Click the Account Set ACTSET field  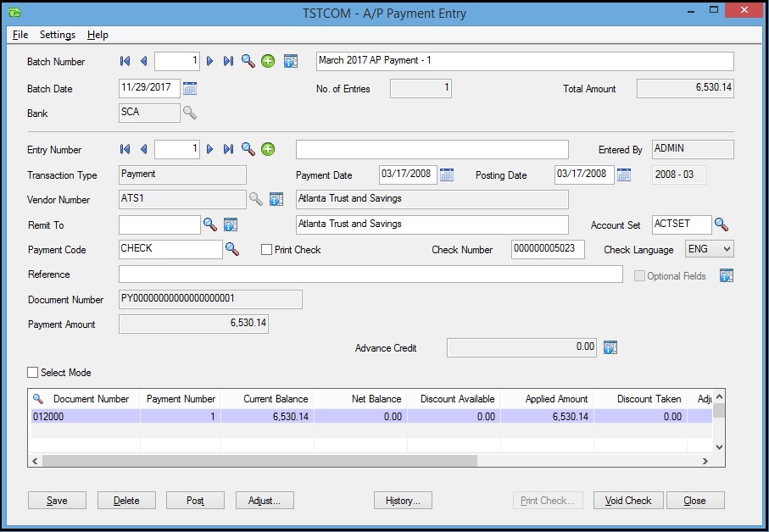[682, 224]
